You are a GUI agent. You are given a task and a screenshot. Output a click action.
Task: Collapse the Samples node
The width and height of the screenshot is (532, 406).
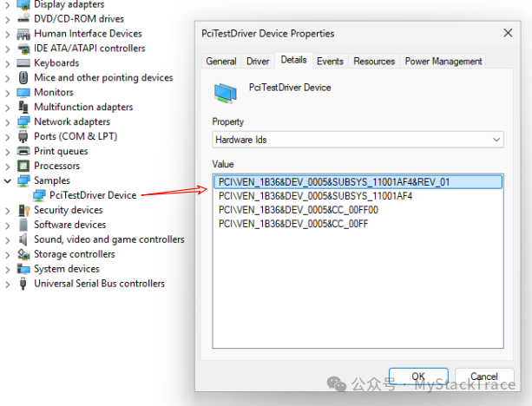[x=8, y=180]
